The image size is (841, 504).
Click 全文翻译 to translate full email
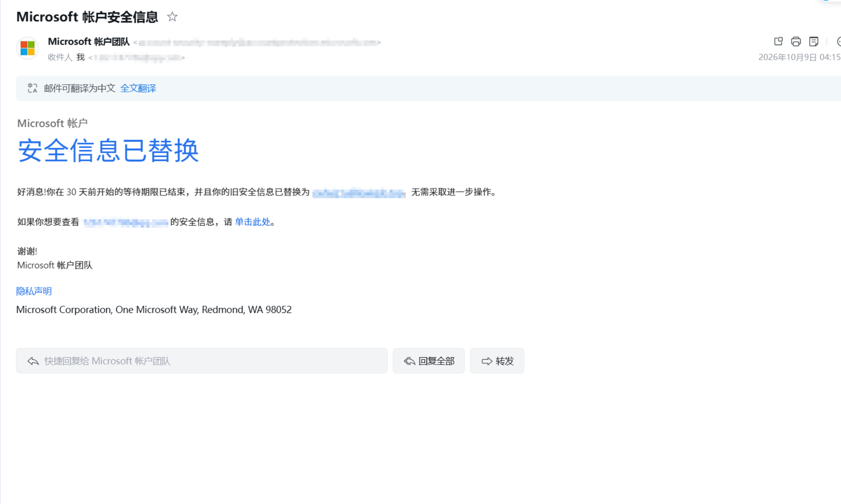tap(138, 88)
